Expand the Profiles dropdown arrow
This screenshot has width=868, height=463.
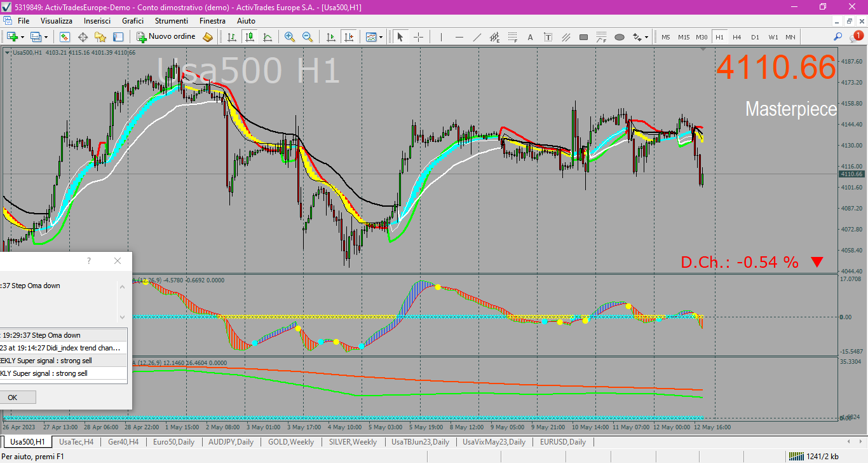click(46, 37)
